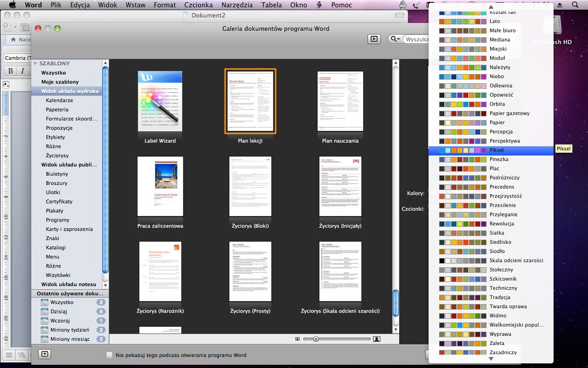Image resolution: width=588 pixels, height=368 pixels.
Task: Open the Label Wizard template
Action: pyautogui.click(x=160, y=102)
